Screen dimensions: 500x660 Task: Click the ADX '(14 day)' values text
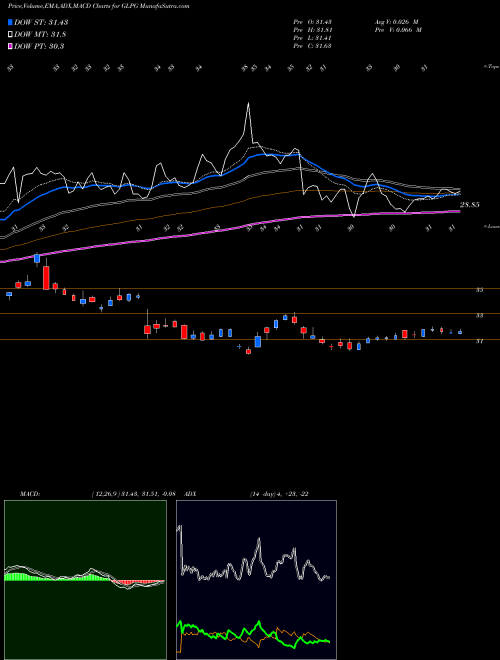[279, 494]
